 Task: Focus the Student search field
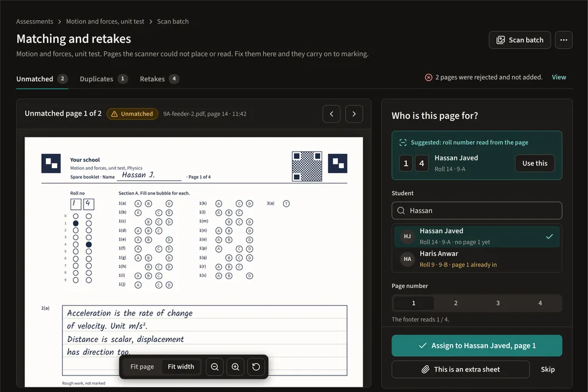[477, 210]
